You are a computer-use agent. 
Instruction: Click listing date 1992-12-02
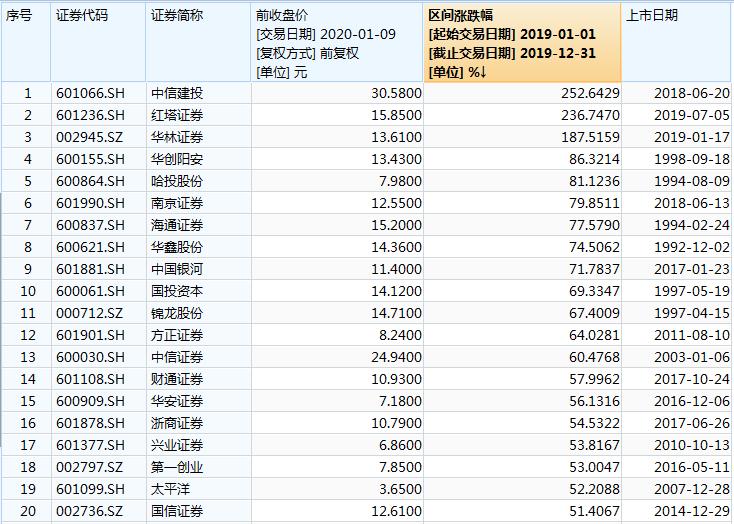click(692, 247)
